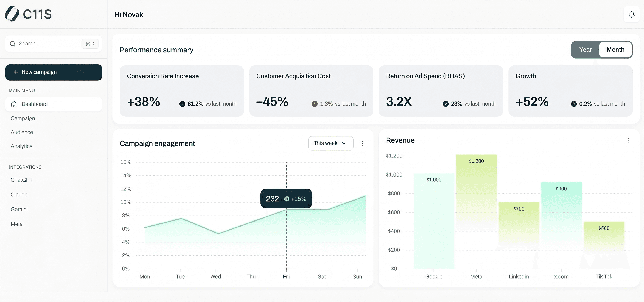Open the Claude integration link
Viewport: 644px width, 302px height.
(x=19, y=195)
